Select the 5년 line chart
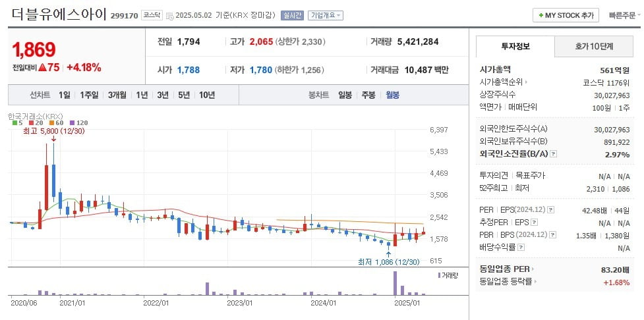 184,95
